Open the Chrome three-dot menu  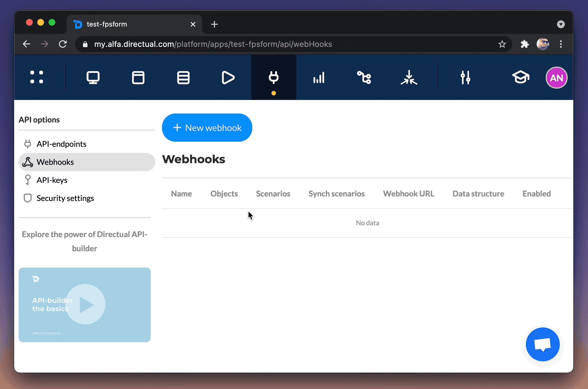[x=561, y=44]
